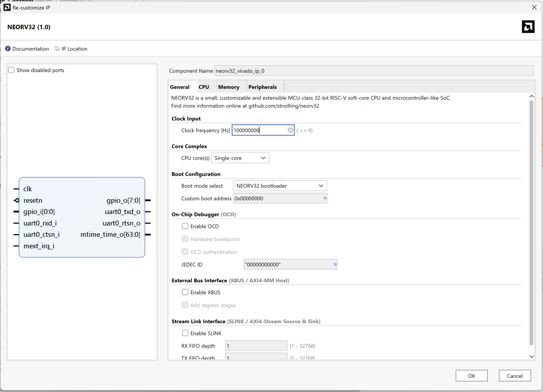Click the NEORV32 (1.0) title text
The width and height of the screenshot is (543, 392).
(x=29, y=27)
